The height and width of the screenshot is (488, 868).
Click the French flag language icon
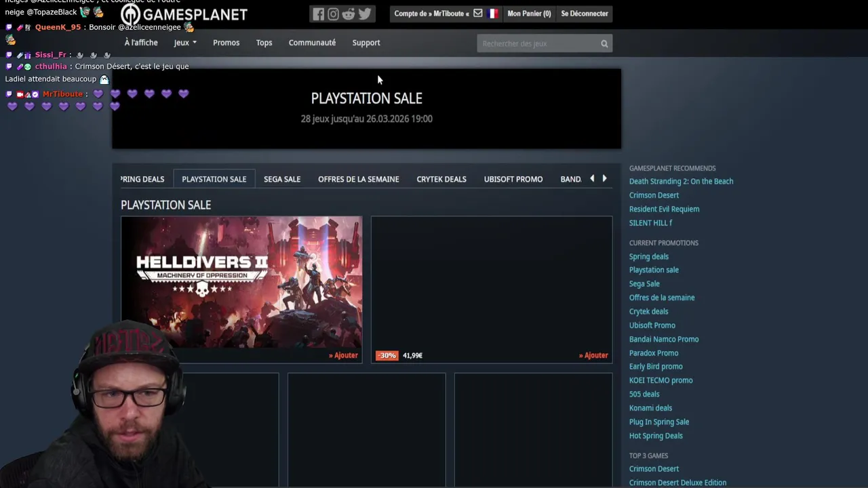(x=492, y=13)
